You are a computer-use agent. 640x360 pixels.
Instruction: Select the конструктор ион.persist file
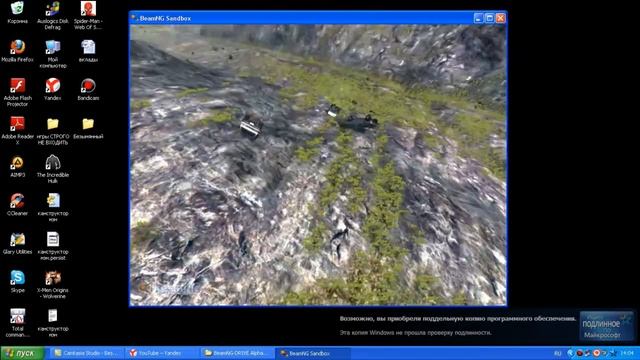click(x=53, y=246)
